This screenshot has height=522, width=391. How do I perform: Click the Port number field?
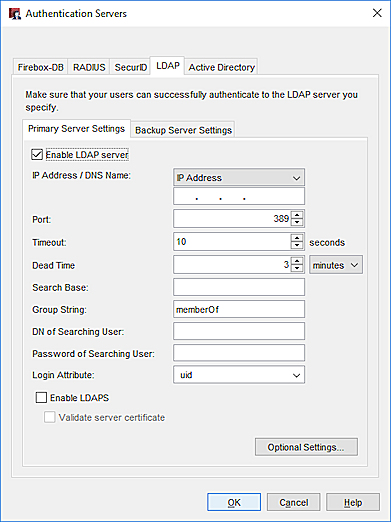click(x=232, y=219)
